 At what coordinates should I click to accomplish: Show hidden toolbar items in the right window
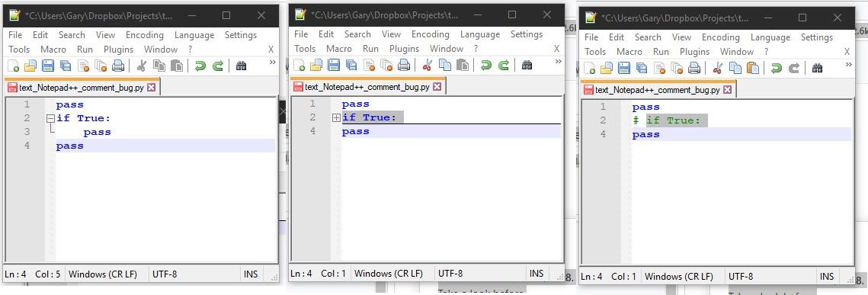[849, 65]
